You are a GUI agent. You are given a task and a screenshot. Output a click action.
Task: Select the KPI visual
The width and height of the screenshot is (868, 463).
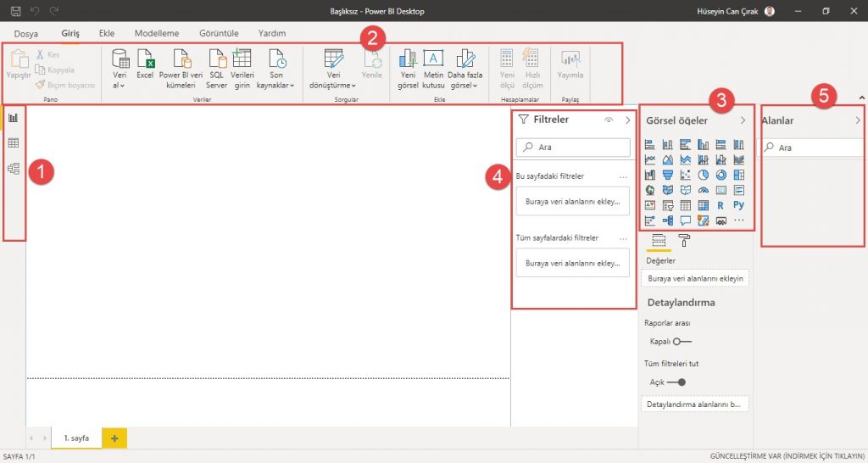point(650,205)
